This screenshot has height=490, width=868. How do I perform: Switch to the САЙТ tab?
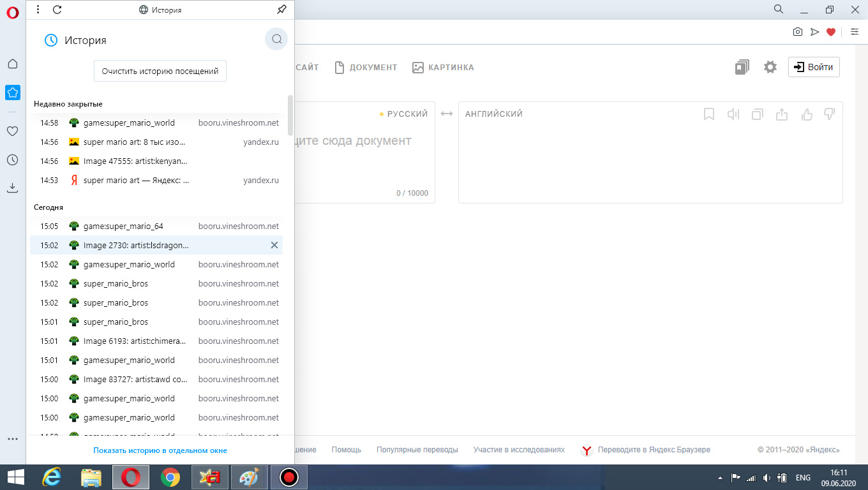[307, 67]
